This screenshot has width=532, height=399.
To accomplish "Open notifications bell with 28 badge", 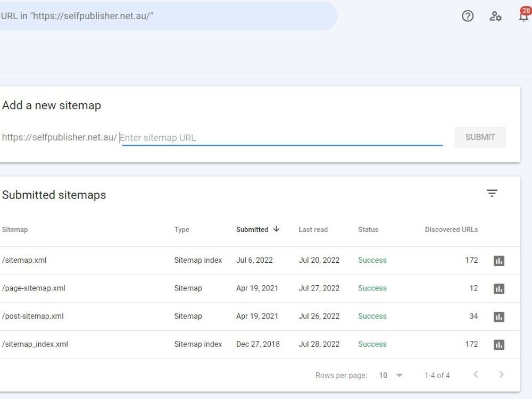I will click(525, 15).
